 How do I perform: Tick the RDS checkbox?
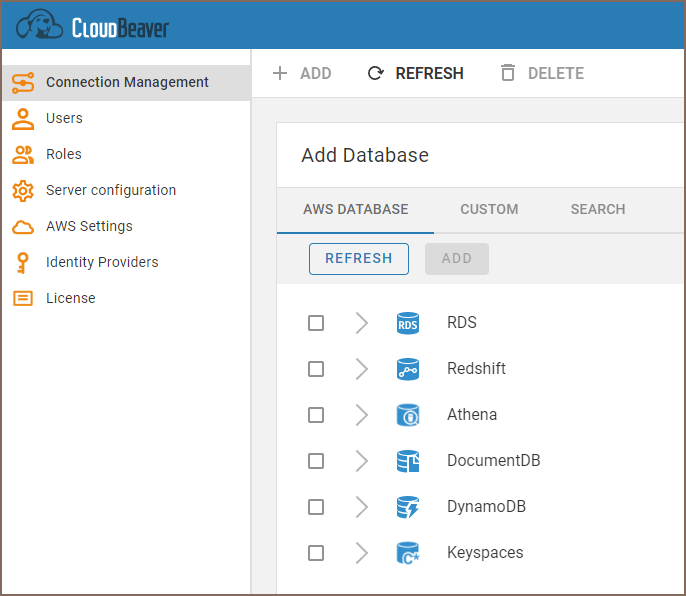(x=316, y=323)
